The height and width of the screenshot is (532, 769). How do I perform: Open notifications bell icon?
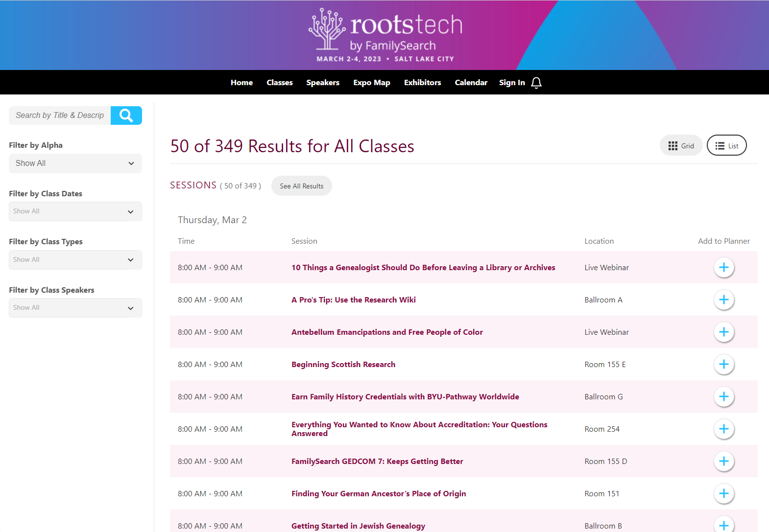[x=536, y=83]
